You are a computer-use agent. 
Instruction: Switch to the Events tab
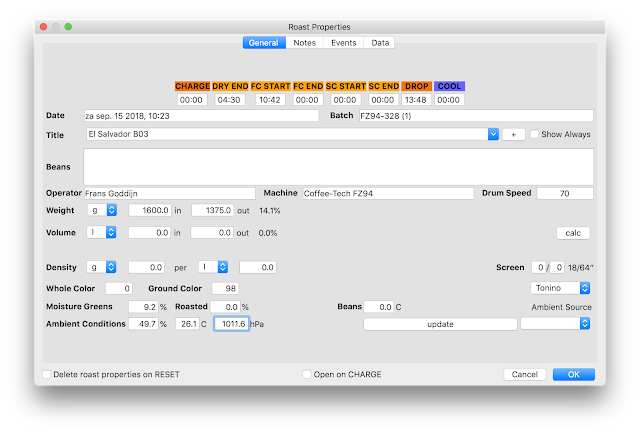point(343,42)
